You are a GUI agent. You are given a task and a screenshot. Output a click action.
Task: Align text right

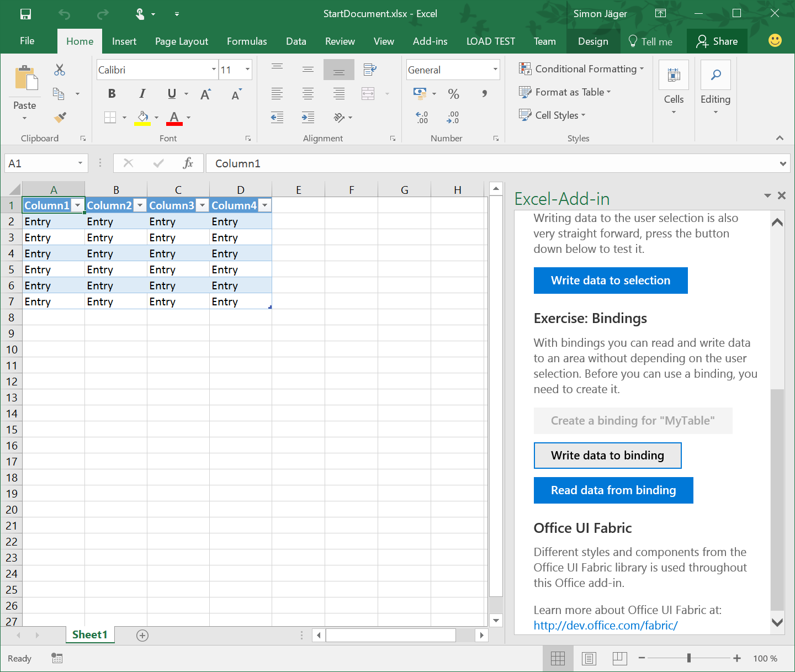point(339,94)
